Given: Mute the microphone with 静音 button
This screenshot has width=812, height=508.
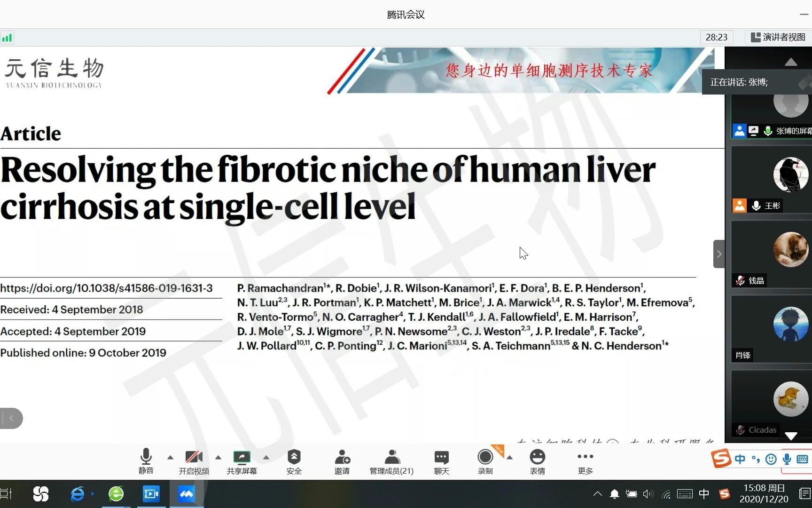Looking at the screenshot, I should click(146, 461).
